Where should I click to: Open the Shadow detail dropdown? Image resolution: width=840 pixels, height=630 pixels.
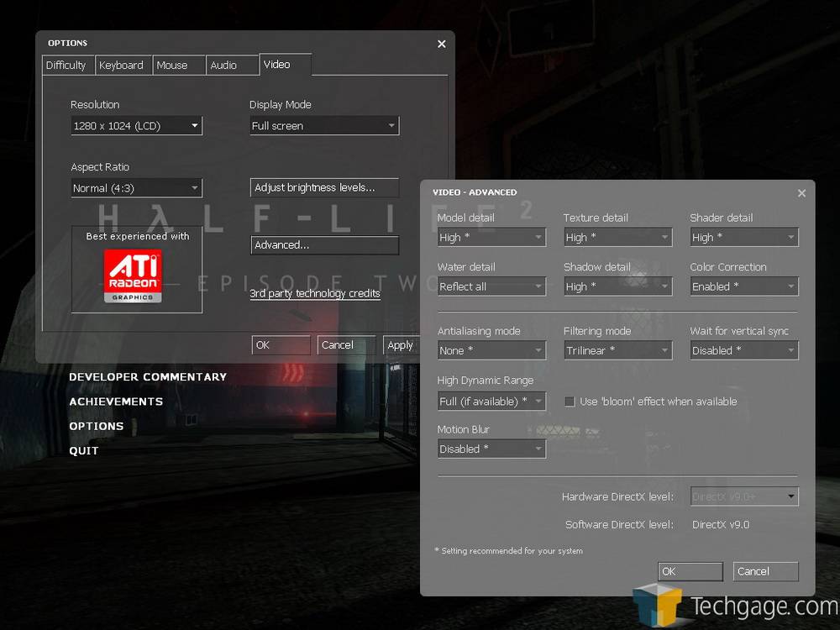pyautogui.click(x=618, y=286)
